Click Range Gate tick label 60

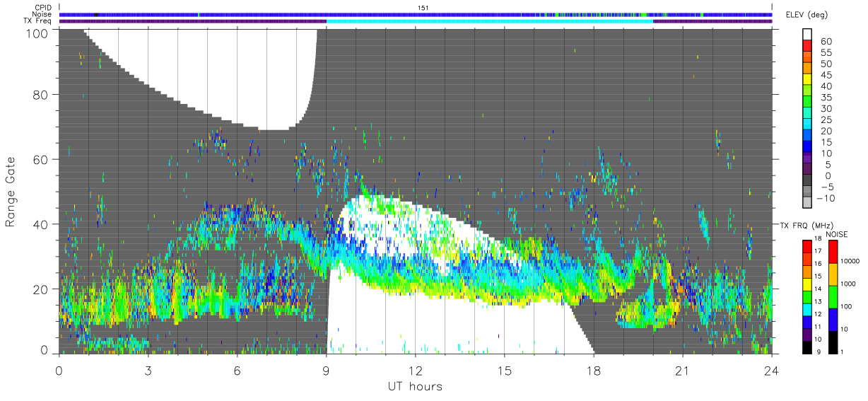point(40,159)
